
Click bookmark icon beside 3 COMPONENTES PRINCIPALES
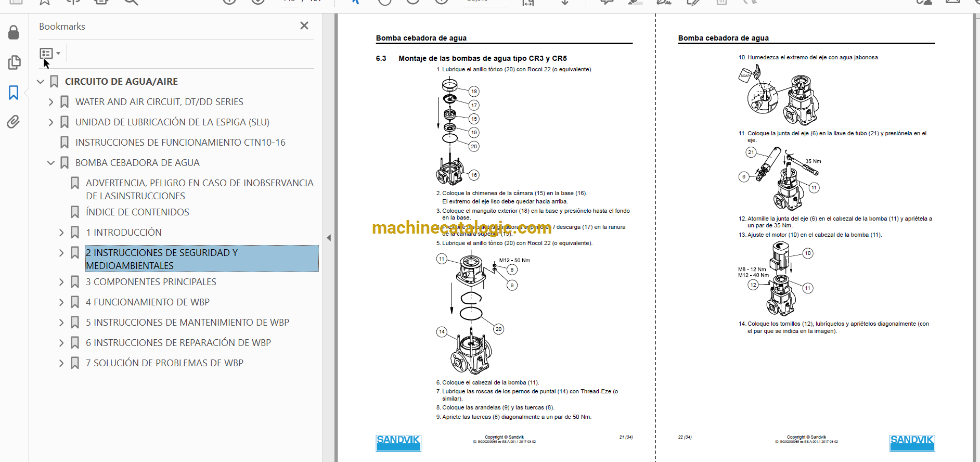tap(75, 282)
